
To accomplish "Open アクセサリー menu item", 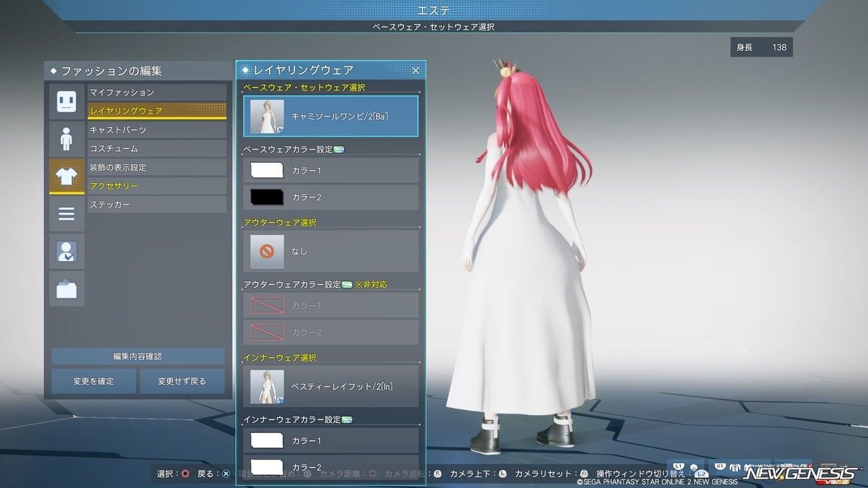I will tap(157, 186).
